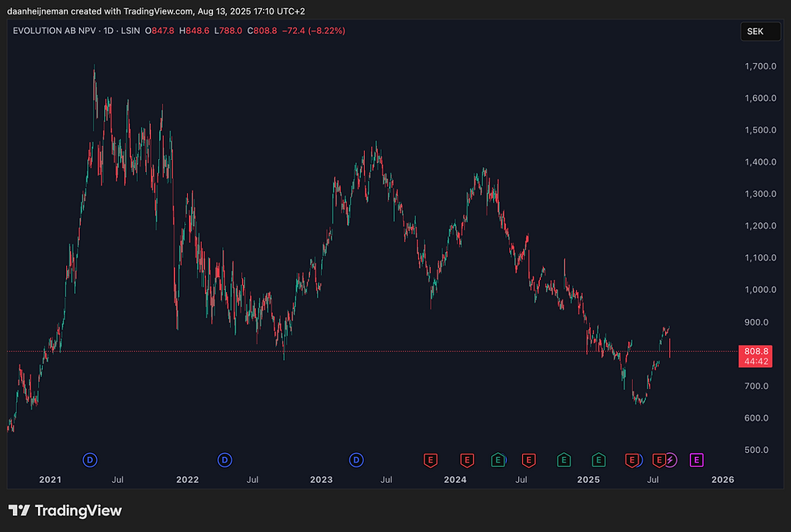Click the high value H848.6
791x532 pixels.
pyautogui.click(x=195, y=31)
